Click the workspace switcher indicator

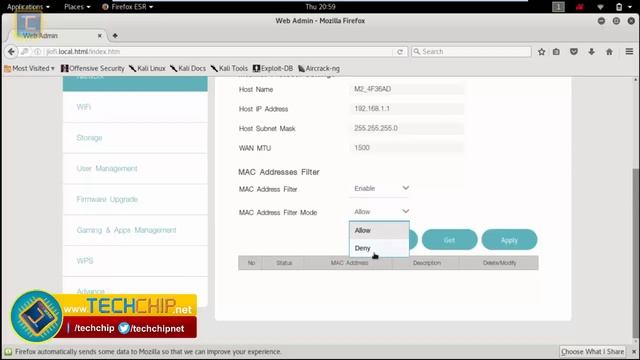pos(558,7)
